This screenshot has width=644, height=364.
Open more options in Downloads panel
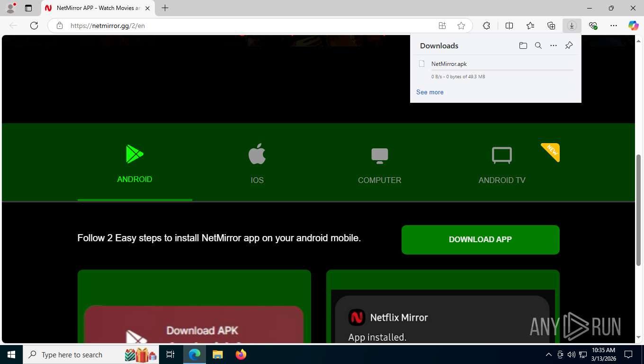[554, 45]
